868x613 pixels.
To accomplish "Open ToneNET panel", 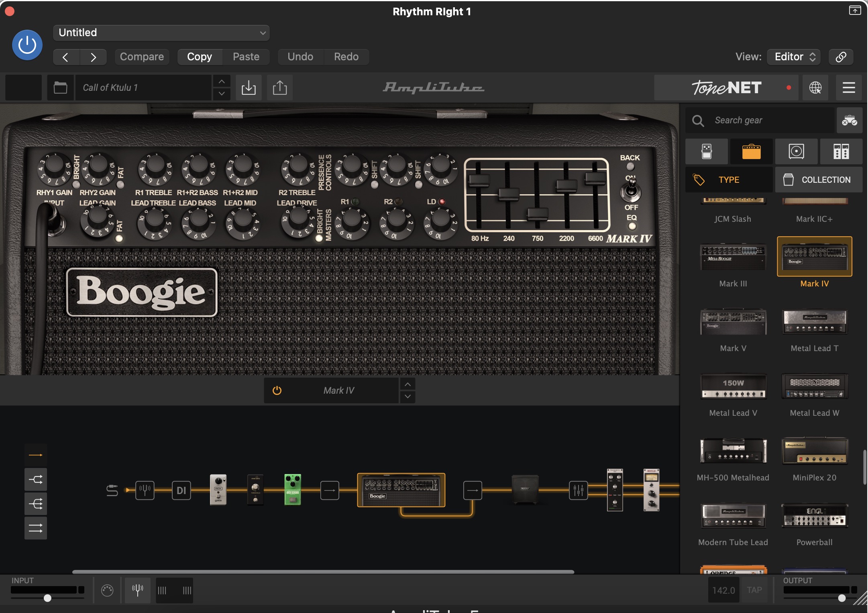I will click(726, 88).
